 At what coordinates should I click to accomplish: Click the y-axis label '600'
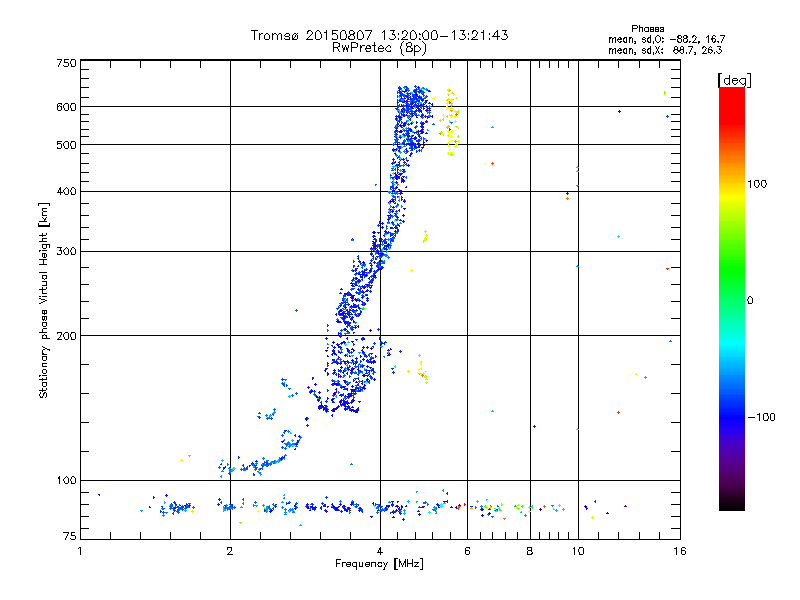point(67,107)
